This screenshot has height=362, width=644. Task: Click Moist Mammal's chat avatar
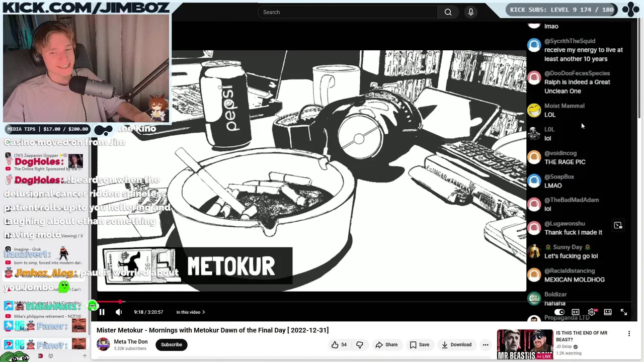point(534,110)
